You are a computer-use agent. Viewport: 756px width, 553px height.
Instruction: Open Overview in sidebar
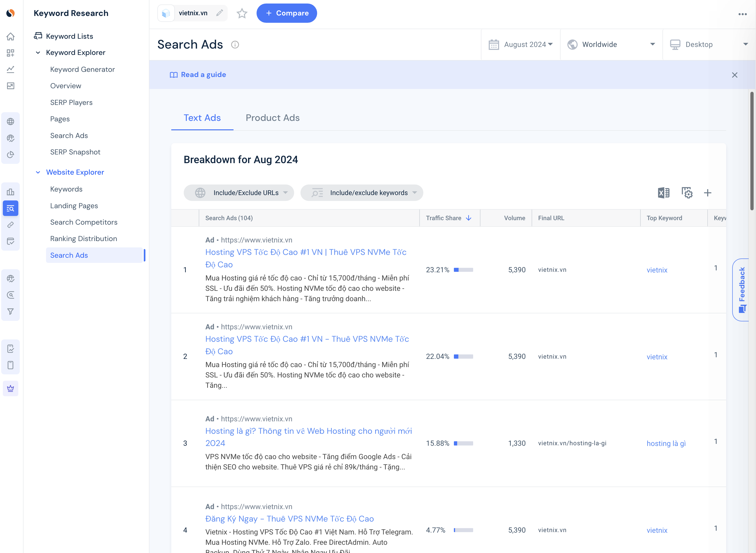click(66, 86)
